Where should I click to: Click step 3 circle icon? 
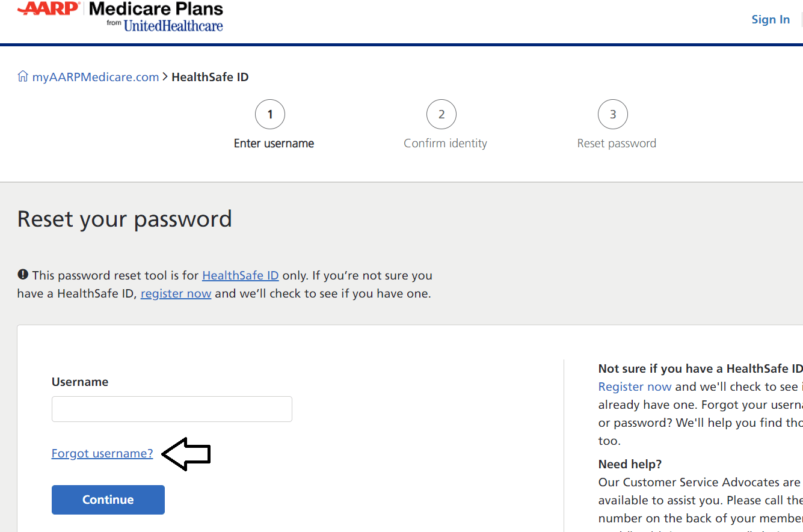pyautogui.click(x=613, y=114)
